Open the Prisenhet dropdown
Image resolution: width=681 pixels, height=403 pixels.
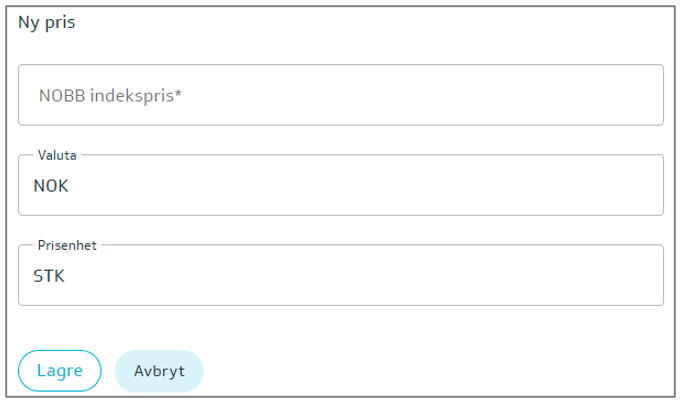coord(340,276)
